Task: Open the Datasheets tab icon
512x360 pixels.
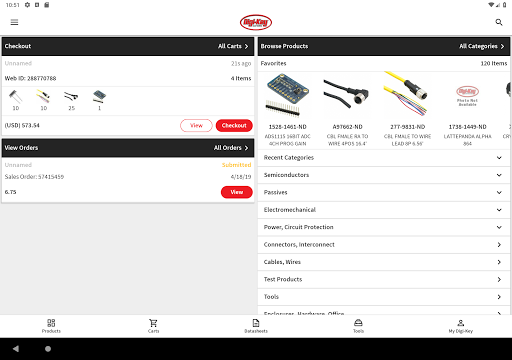Action: pyautogui.click(x=256, y=323)
